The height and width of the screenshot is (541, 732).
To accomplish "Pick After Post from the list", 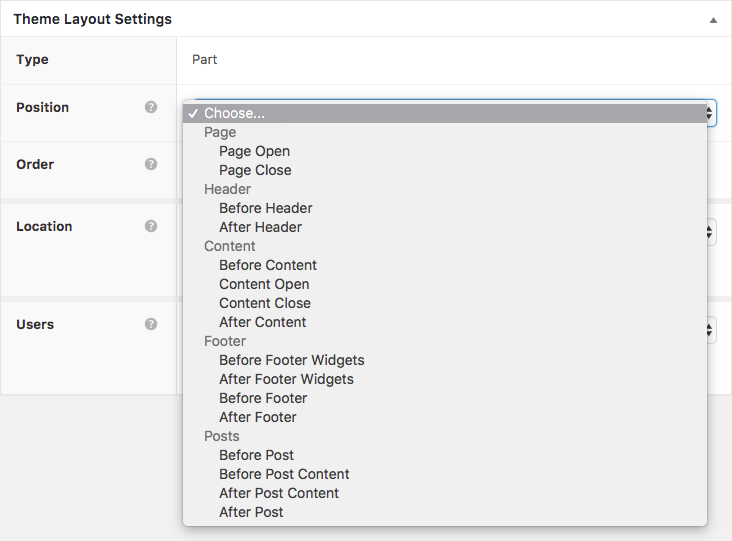I will [x=251, y=512].
